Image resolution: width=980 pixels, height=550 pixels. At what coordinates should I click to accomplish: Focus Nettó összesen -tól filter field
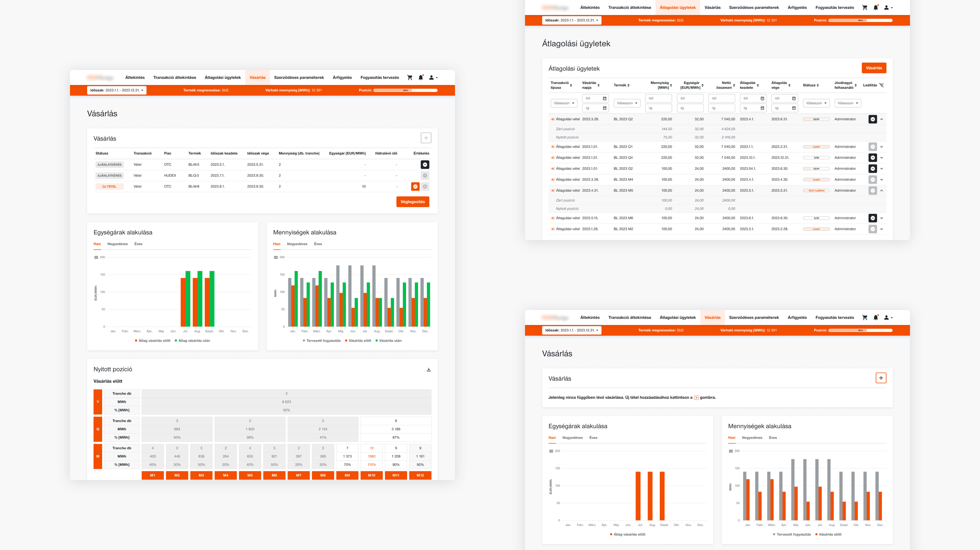tap(722, 99)
